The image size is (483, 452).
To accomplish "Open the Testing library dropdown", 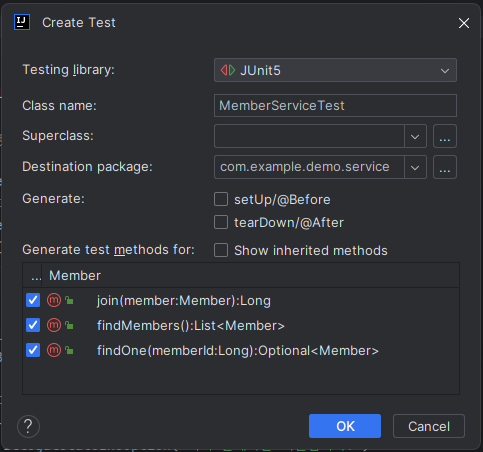I will 335,70.
